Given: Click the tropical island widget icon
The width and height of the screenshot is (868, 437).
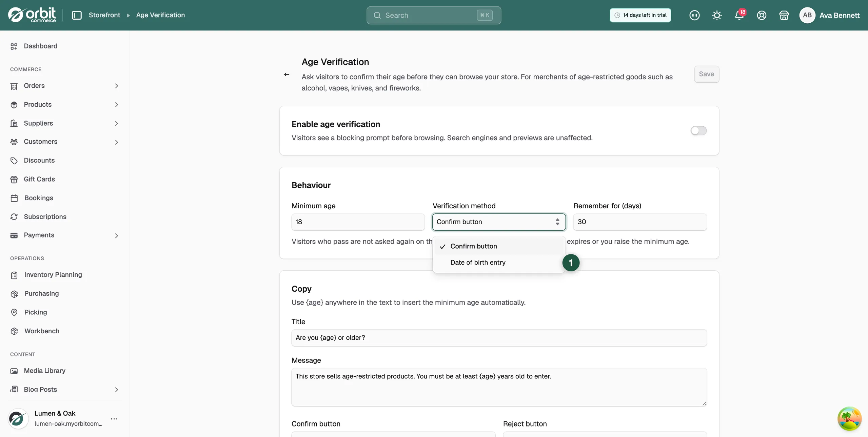Looking at the screenshot, I should 849,419.
